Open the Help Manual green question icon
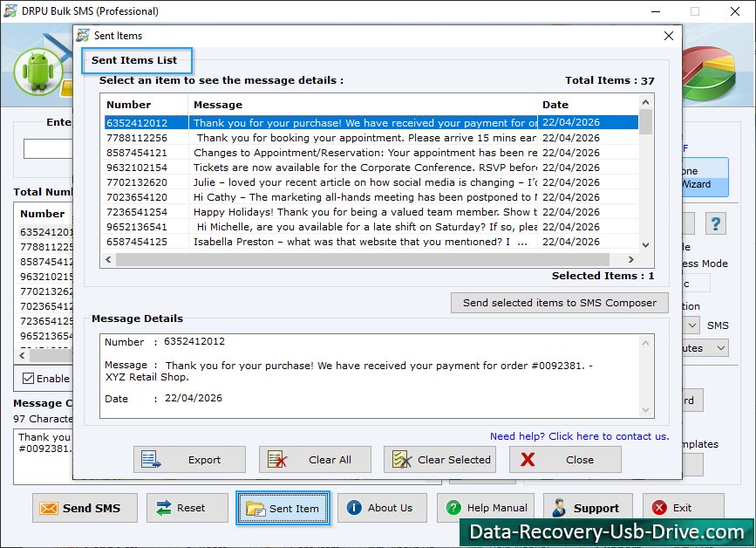The width and height of the screenshot is (756, 548). (455, 508)
